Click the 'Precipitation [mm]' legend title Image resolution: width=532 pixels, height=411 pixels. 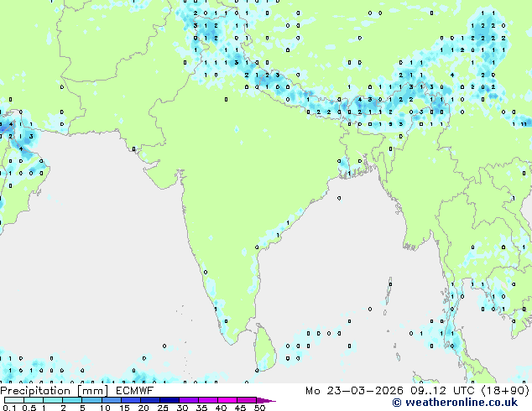tap(55, 391)
